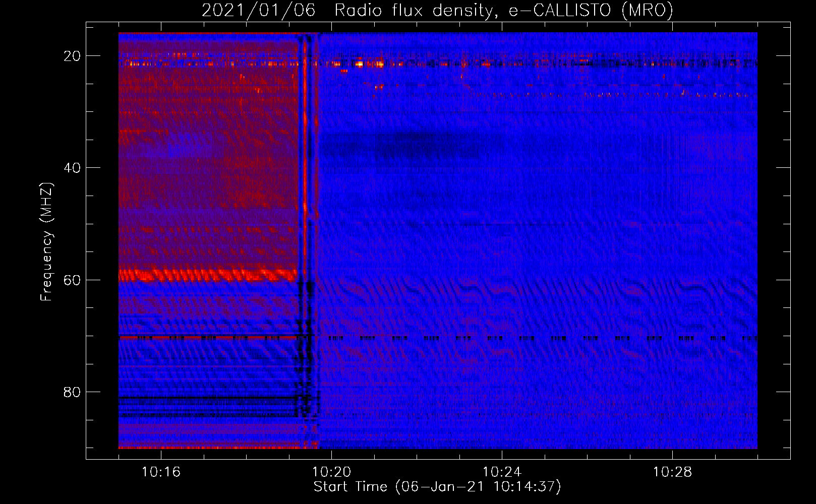Click the '10:16' time tick label

click(161, 472)
